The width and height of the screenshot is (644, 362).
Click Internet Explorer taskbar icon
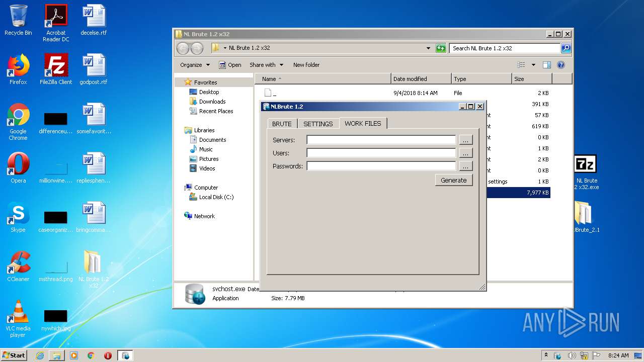40,355
